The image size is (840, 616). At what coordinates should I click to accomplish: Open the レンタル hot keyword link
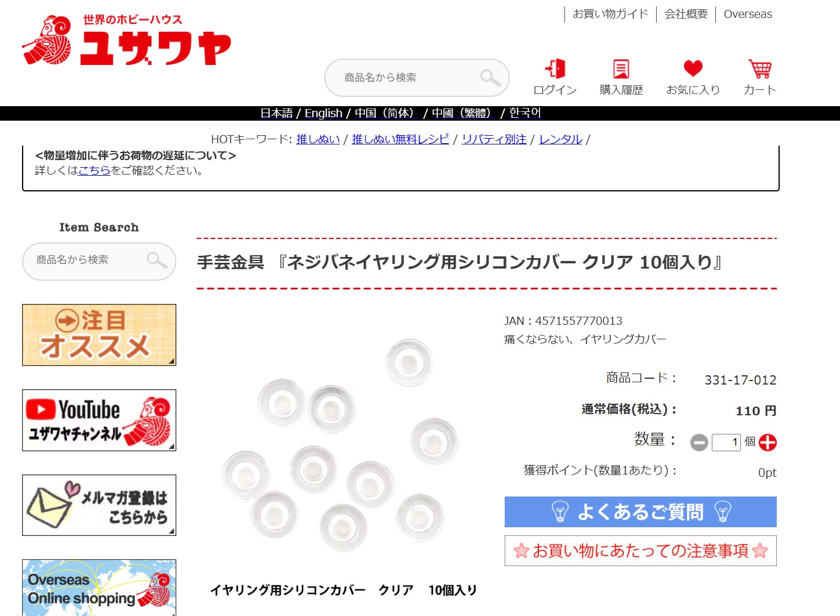pyautogui.click(x=560, y=139)
